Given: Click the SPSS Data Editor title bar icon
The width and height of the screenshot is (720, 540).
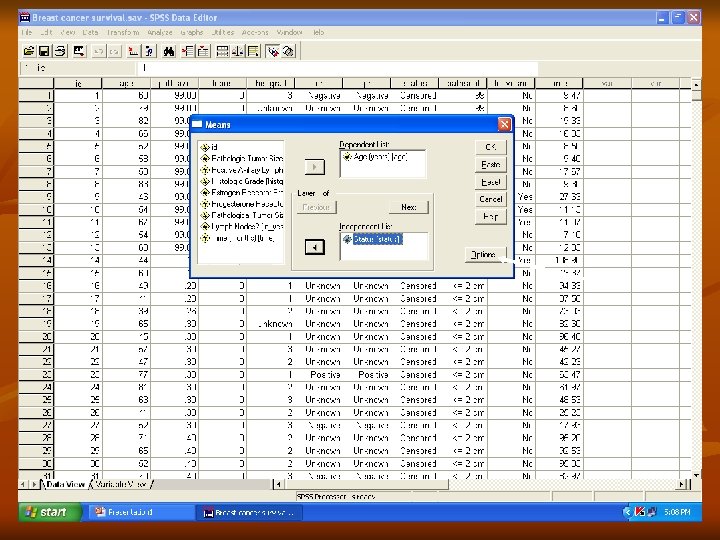Looking at the screenshot, I should pos(25,17).
